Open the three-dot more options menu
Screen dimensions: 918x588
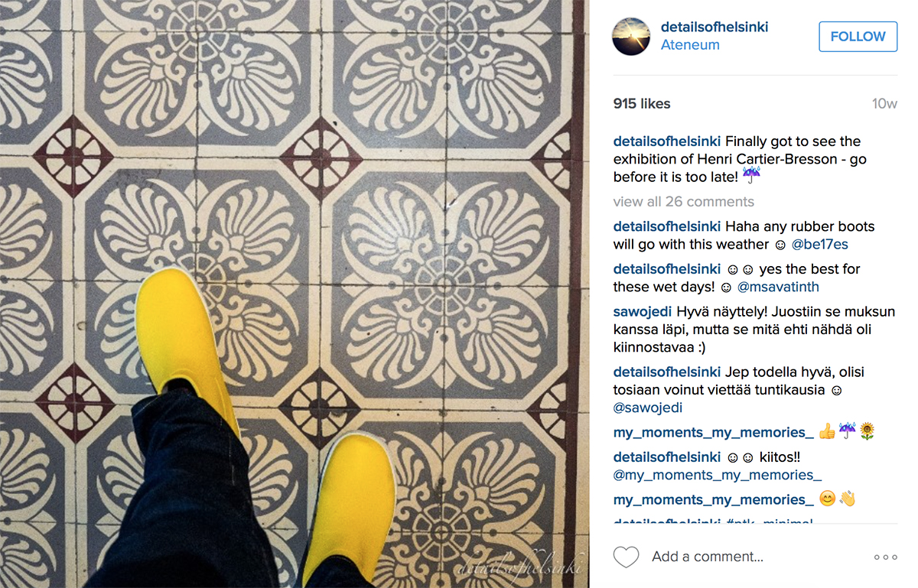point(885,557)
